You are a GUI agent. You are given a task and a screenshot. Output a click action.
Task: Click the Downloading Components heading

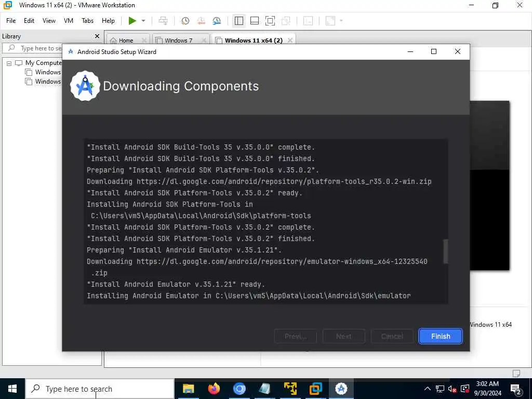click(181, 86)
